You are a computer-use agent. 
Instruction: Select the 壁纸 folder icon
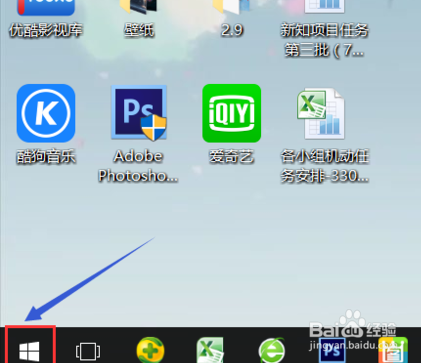click(139, 7)
